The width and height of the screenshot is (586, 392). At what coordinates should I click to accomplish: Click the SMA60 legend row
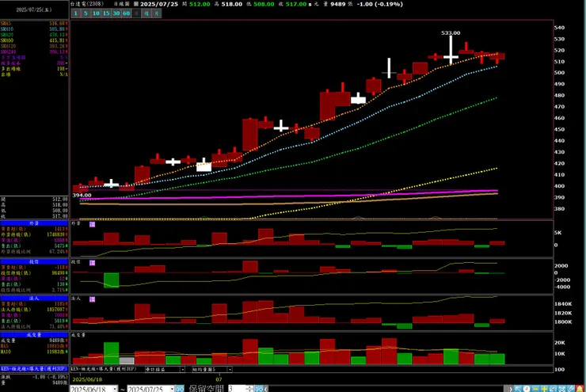34,40
